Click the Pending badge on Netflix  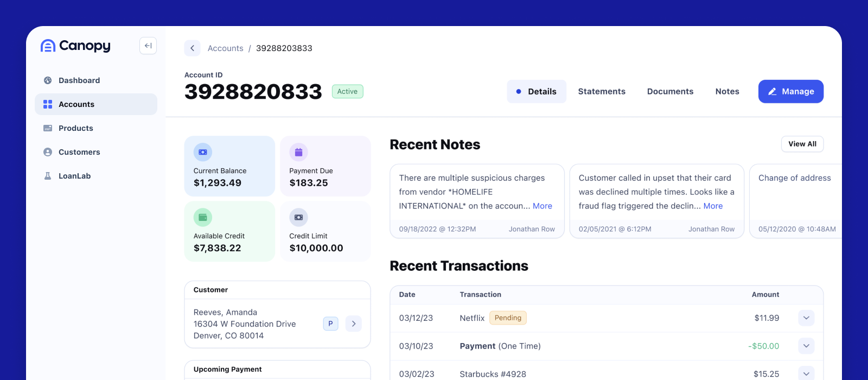(x=508, y=318)
